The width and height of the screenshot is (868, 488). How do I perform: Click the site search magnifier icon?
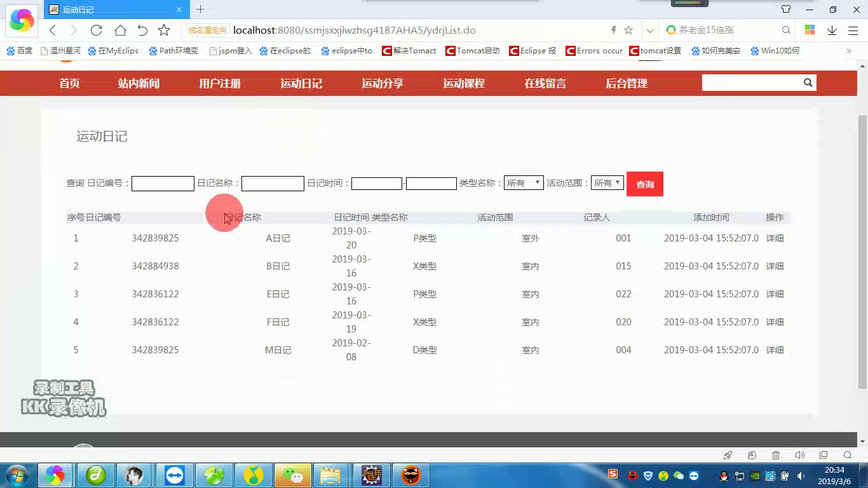click(x=808, y=83)
